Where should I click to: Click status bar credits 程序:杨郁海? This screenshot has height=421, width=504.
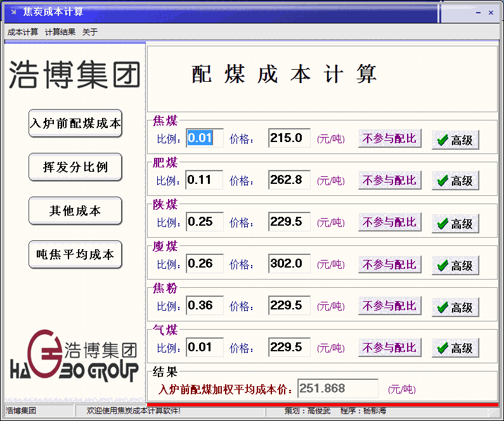coord(363,410)
